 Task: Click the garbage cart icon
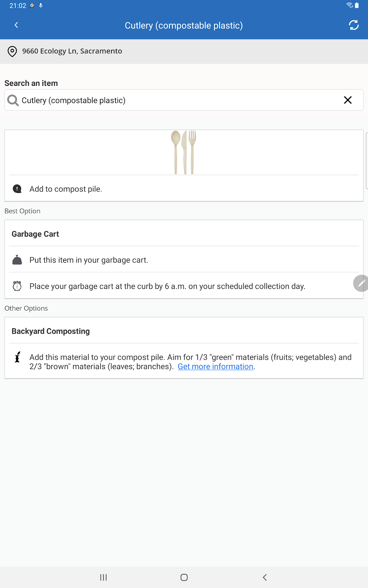[17, 259]
